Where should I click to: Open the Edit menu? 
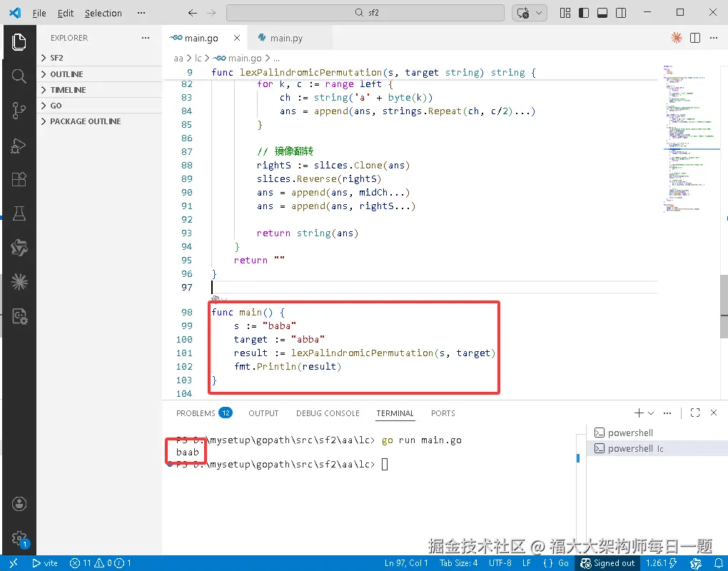coord(66,13)
